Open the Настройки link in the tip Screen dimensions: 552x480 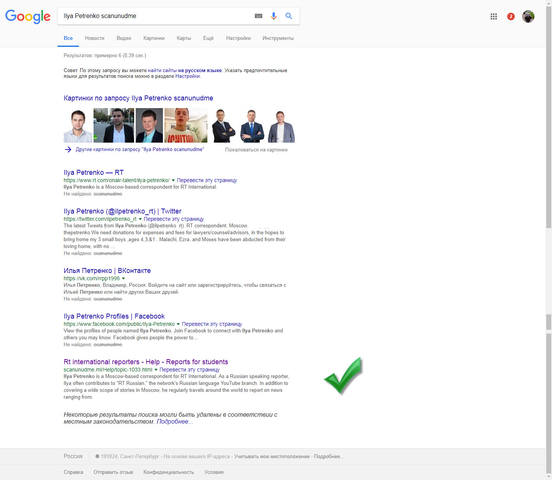[188, 76]
